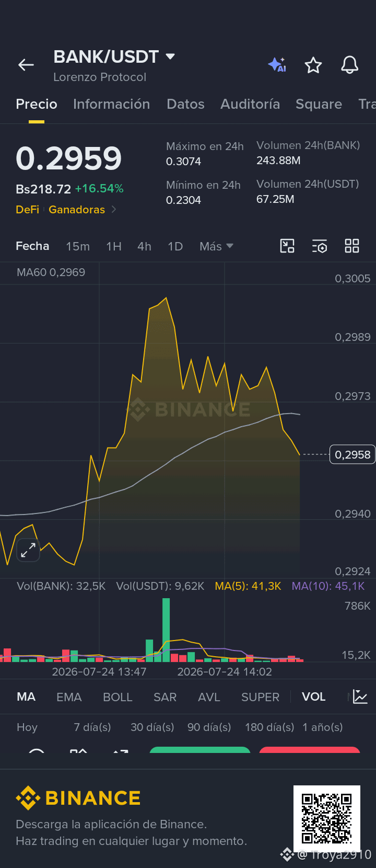Select the 90 día(s) period

pos(209,727)
